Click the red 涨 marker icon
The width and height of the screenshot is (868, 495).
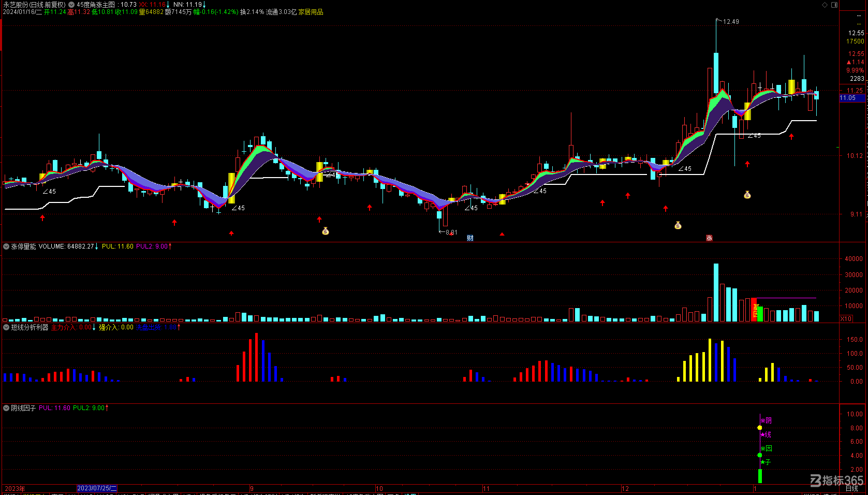click(709, 238)
